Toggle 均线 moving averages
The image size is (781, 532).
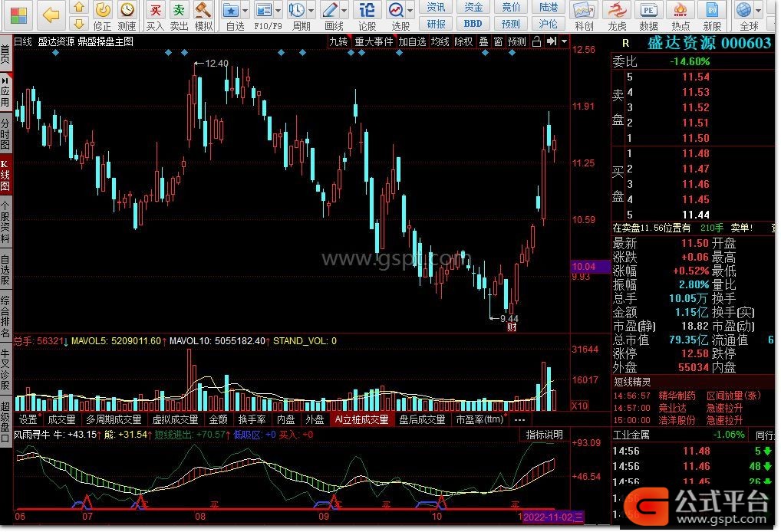point(440,42)
